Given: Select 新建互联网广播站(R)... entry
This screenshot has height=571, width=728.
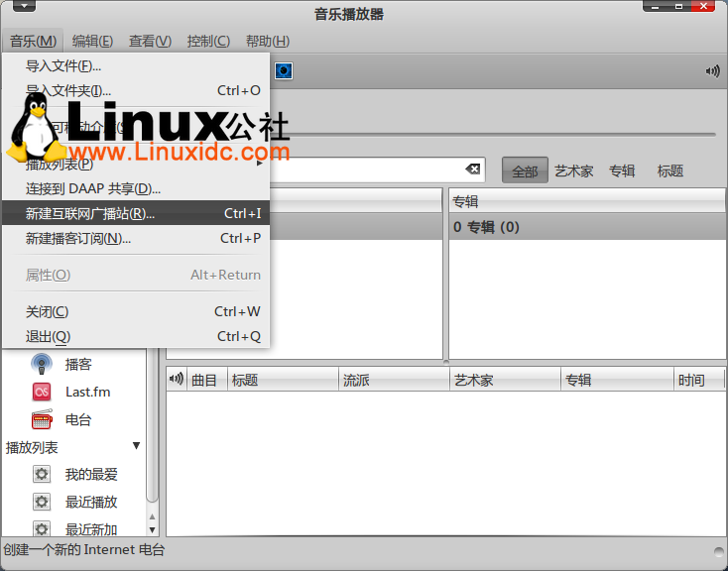Looking at the screenshot, I should [136, 213].
